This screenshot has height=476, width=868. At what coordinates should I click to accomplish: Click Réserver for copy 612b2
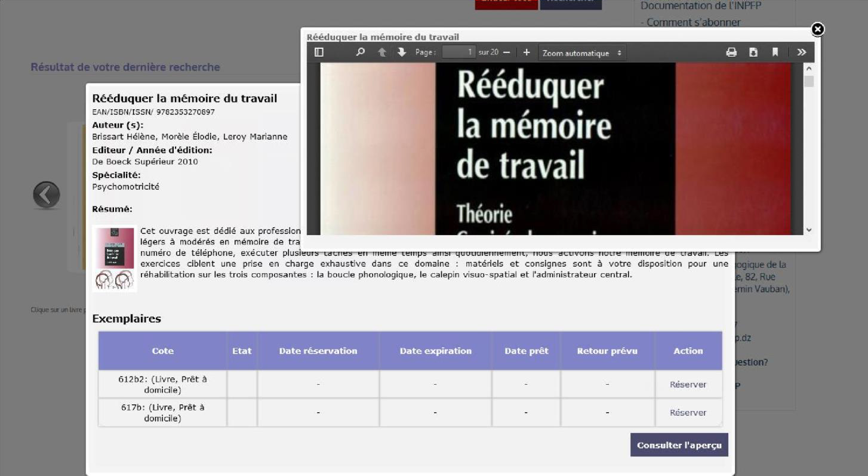point(688,385)
